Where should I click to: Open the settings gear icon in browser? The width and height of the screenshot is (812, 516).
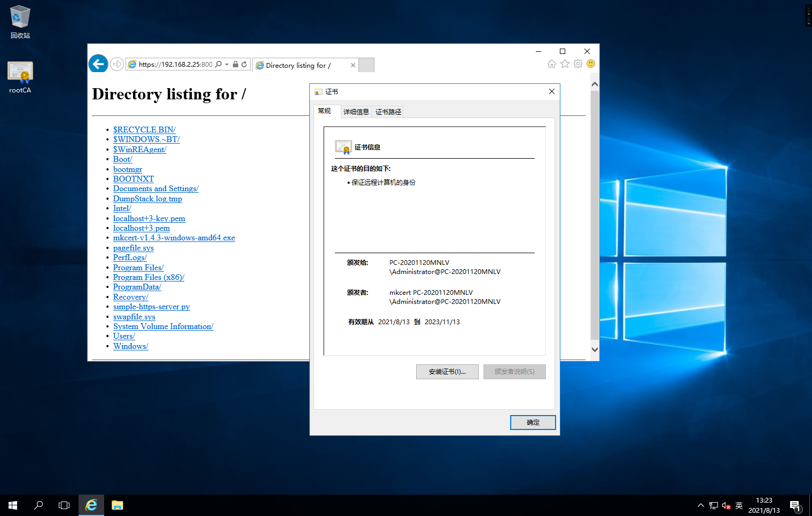[x=578, y=64]
